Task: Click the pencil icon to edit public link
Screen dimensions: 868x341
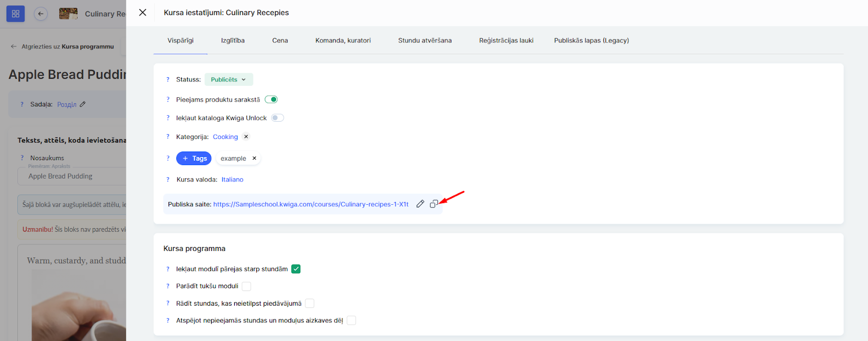Action: click(x=420, y=204)
